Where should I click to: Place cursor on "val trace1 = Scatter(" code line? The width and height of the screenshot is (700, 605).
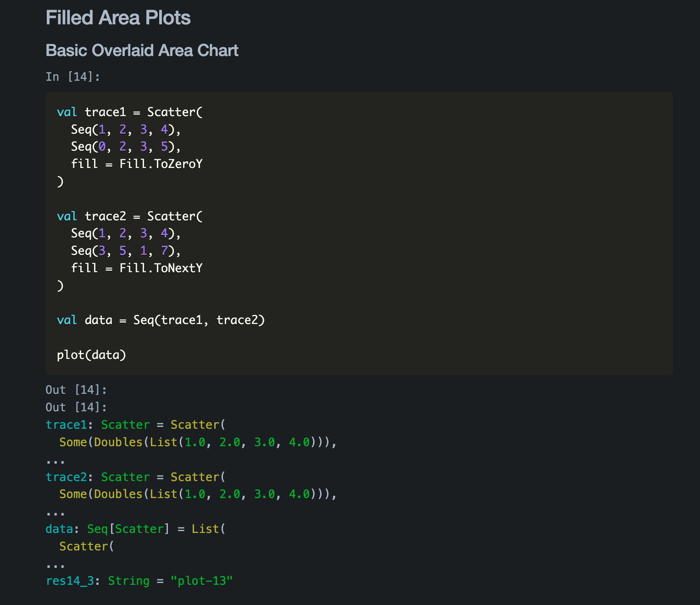pyautogui.click(x=129, y=112)
